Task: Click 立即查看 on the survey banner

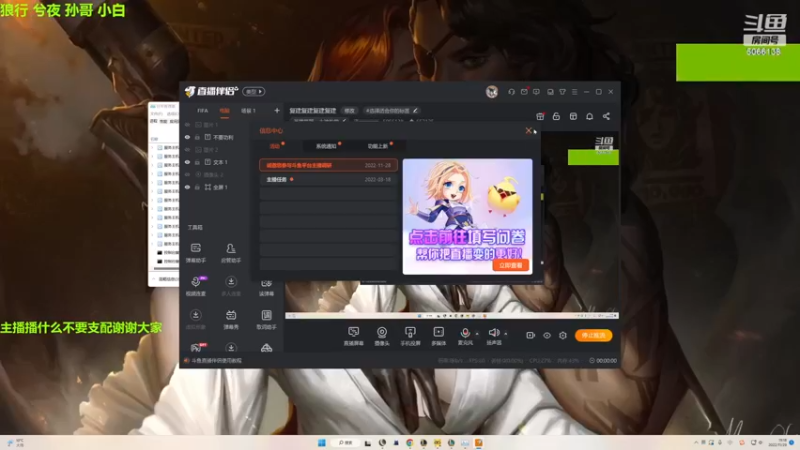Action: 511,265
